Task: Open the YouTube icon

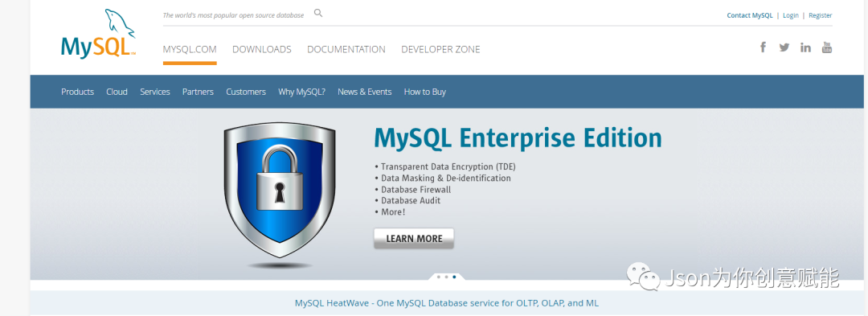Action: click(x=826, y=47)
